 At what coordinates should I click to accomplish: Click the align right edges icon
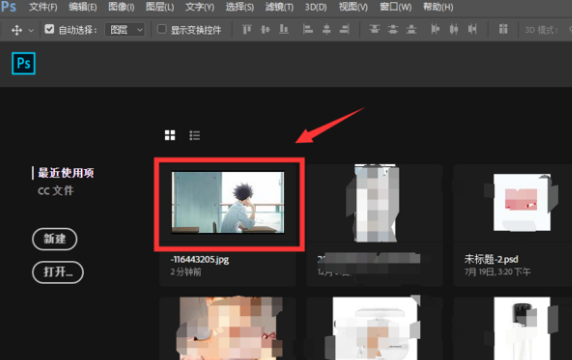pos(345,29)
